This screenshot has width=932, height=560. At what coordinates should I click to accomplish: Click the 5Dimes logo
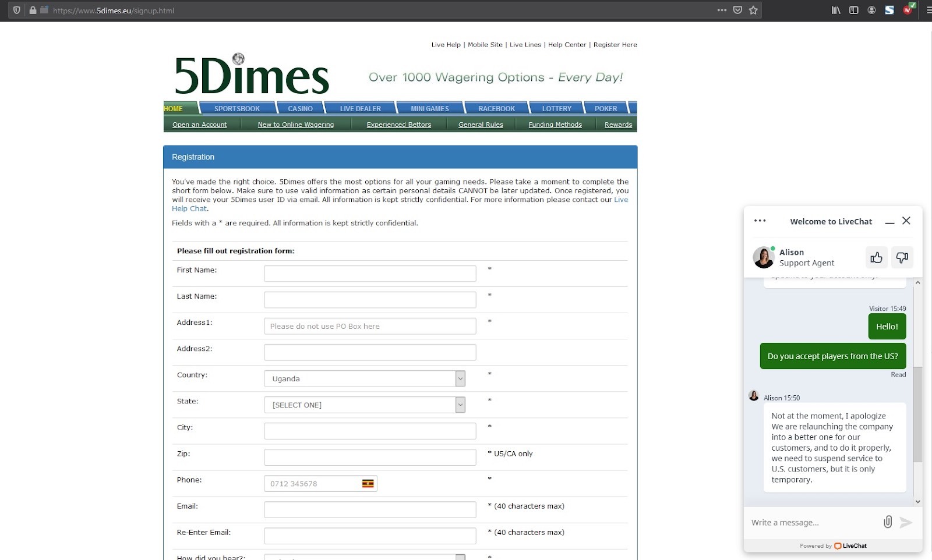coord(252,75)
